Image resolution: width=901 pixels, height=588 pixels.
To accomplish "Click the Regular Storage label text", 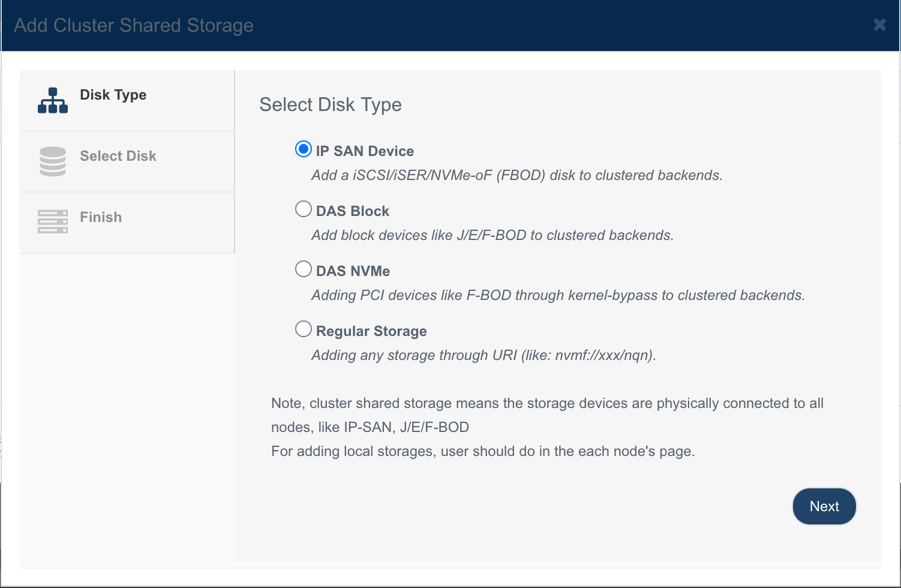I will (371, 331).
